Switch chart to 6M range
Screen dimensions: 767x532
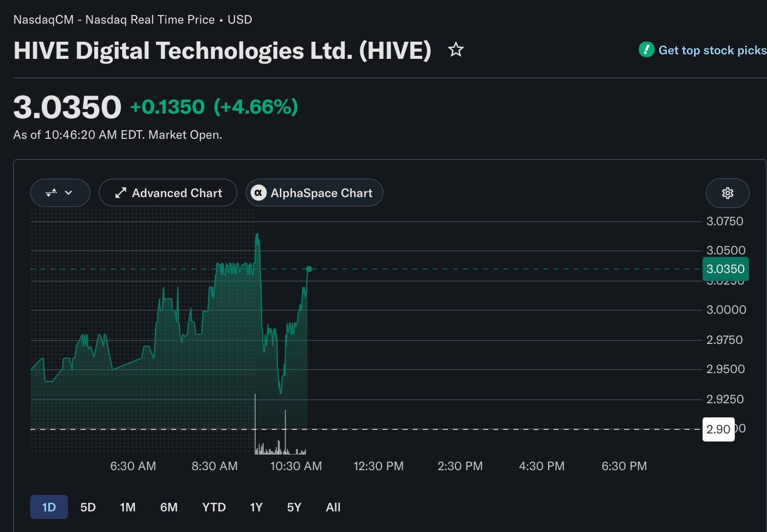pyautogui.click(x=169, y=507)
